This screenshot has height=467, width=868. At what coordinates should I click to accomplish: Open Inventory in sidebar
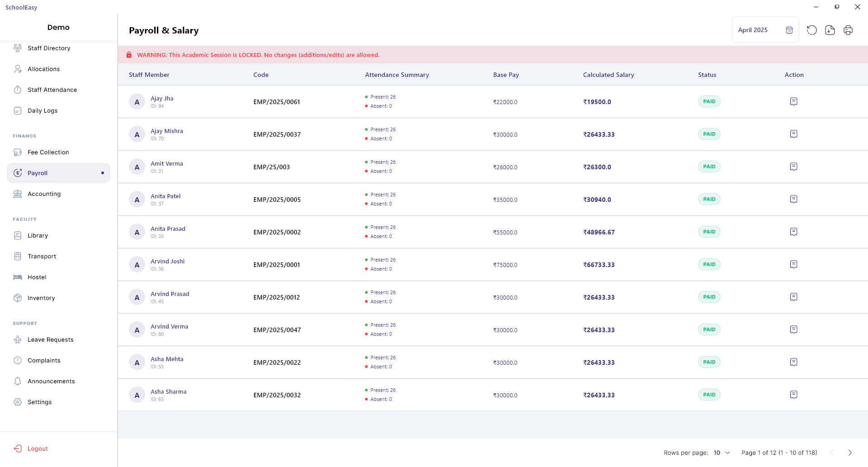(x=58, y=298)
